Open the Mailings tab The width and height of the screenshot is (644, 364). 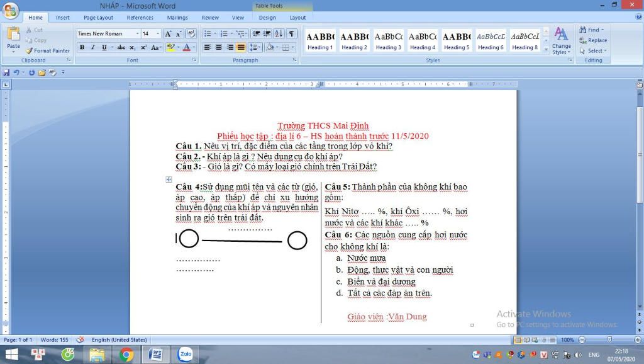pos(177,18)
